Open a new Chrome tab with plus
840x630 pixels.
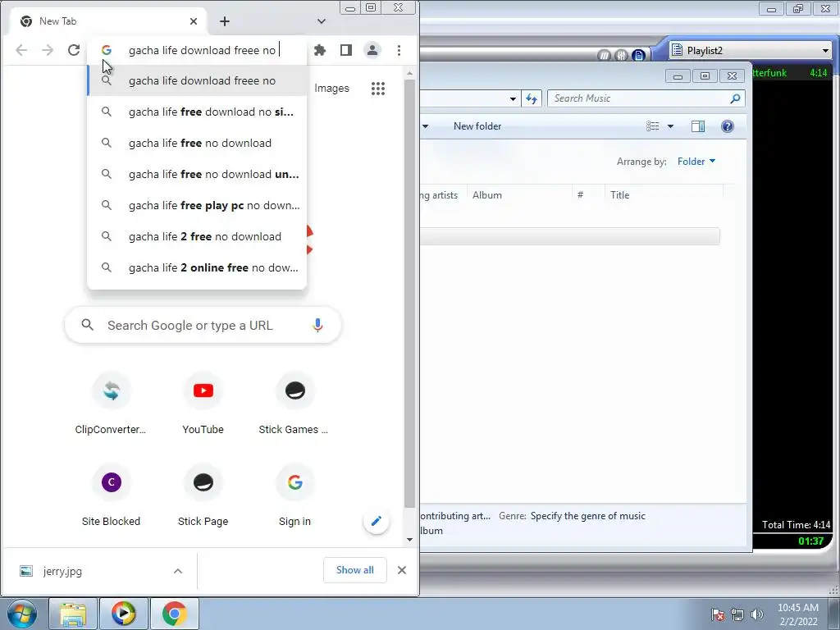[x=225, y=21]
